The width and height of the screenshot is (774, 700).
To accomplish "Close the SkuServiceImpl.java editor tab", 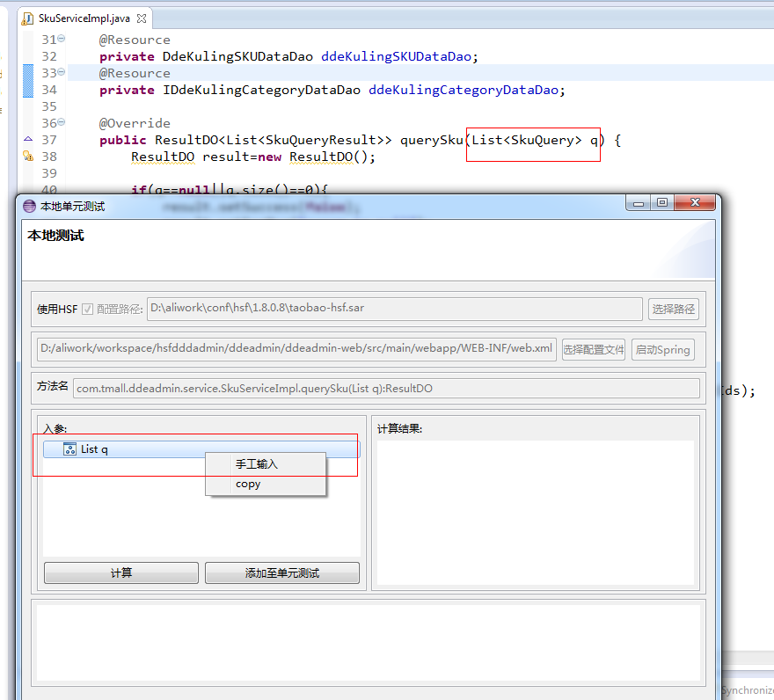I will pyautogui.click(x=142, y=18).
